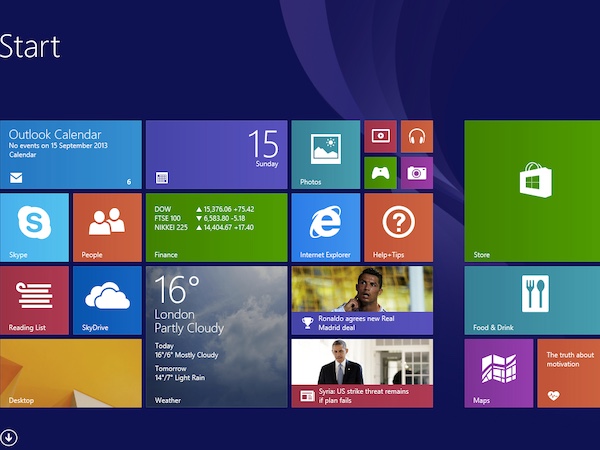Click the trophy icon on sports tile
The image size is (600, 450).
(x=308, y=323)
